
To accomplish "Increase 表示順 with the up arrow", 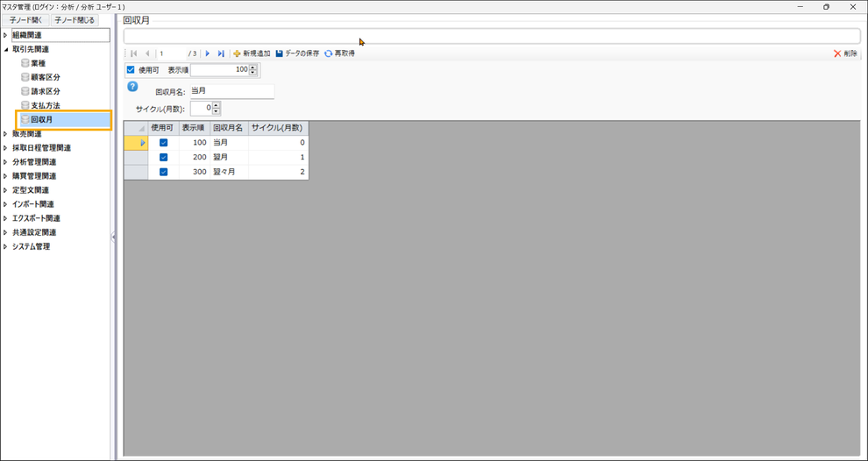I will click(253, 67).
